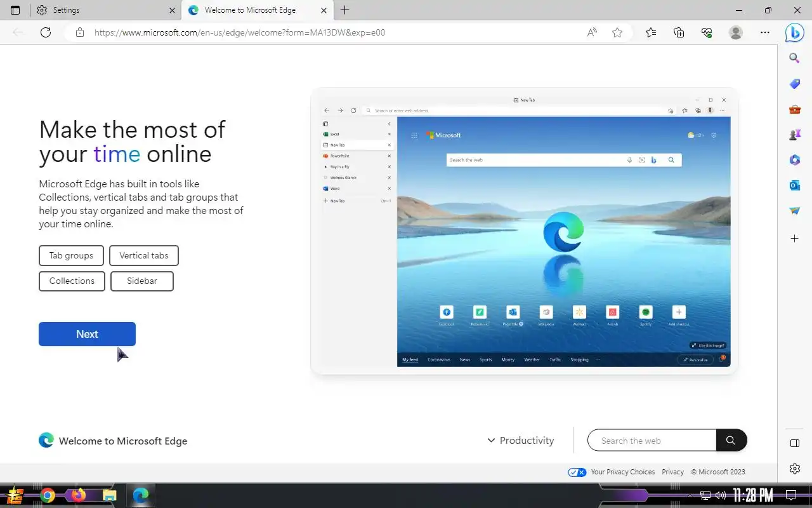Toggle sidebar visibility icon
812x508 pixels.
795,443
